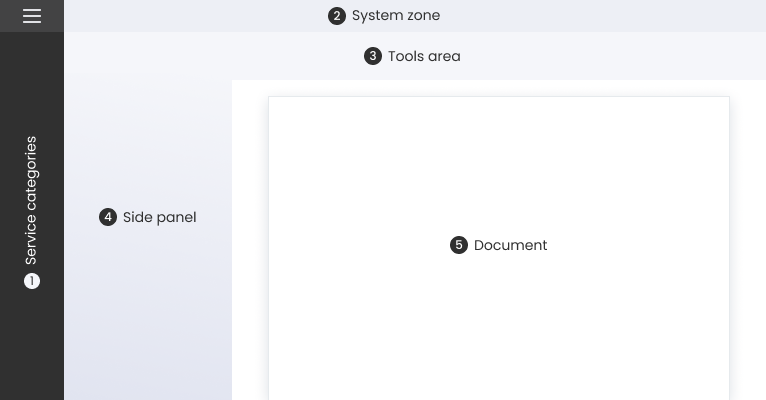Click the number 4 badge
This screenshot has width=766, height=400.
pyautogui.click(x=108, y=217)
